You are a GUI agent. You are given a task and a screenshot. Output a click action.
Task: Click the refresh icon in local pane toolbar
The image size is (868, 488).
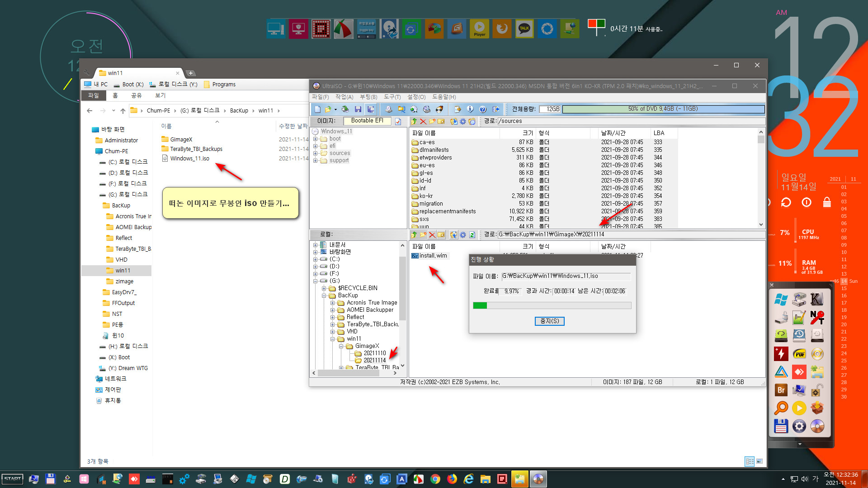pos(472,235)
